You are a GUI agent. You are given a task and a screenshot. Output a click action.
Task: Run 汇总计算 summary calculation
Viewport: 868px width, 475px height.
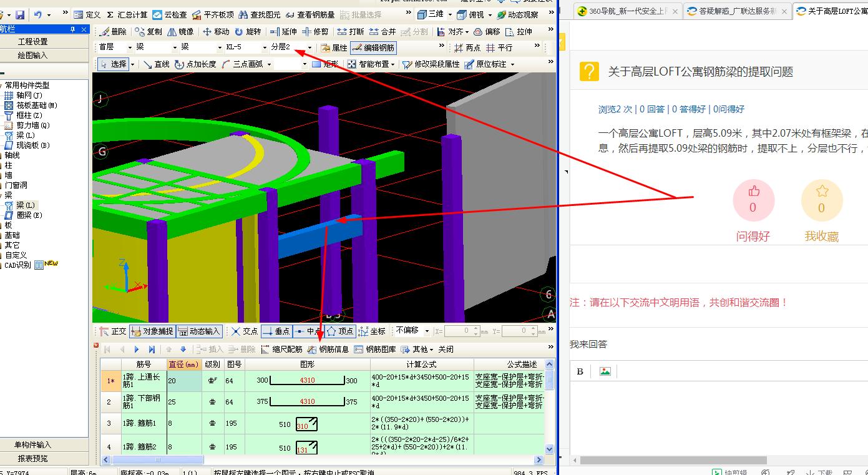point(127,14)
